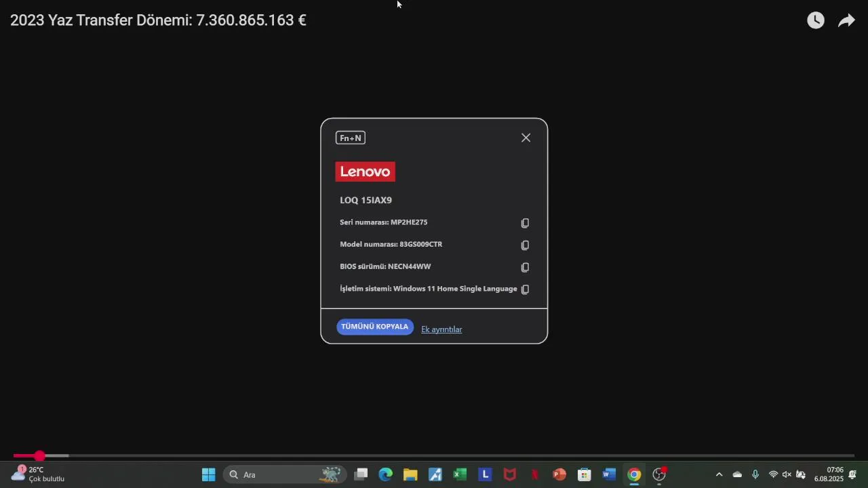Click the muted speaker volume icon
Viewport: 868px width, 488px height.
pos(787,474)
